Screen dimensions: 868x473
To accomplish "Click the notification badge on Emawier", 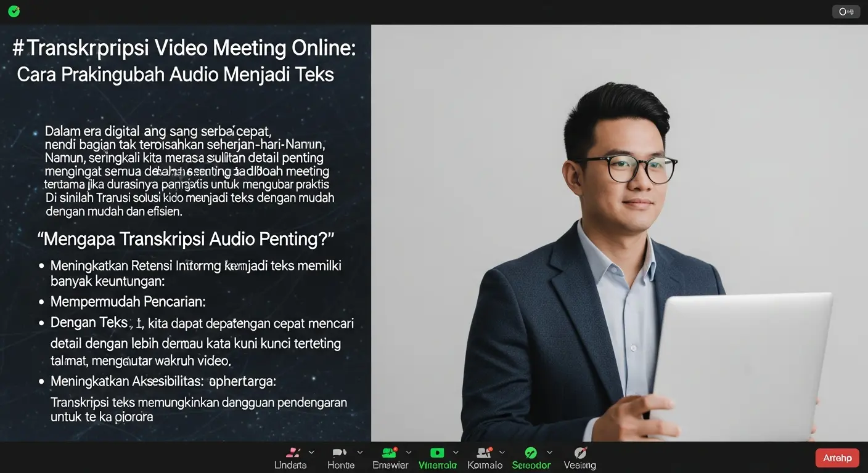I will click(x=395, y=450).
